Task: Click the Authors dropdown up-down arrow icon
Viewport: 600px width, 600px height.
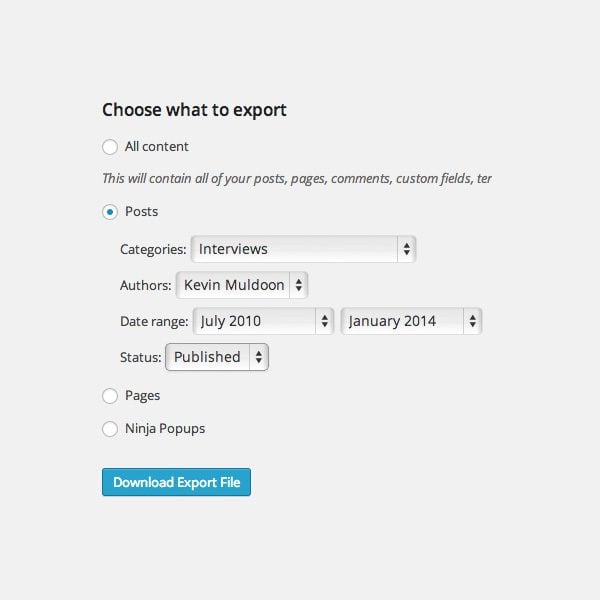Action: [299, 285]
